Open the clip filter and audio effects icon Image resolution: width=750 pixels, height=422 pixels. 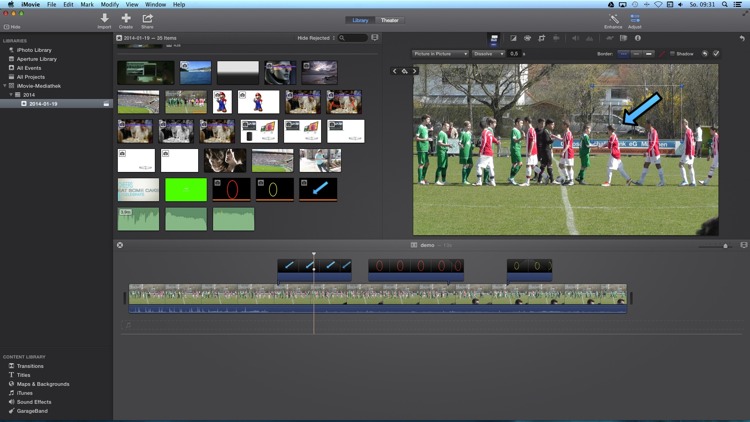(x=623, y=38)
